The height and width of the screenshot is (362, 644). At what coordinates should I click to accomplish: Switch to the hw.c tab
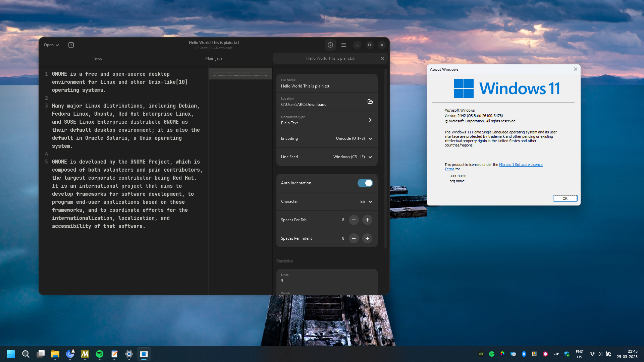pyautogui.click(x=98, y=58)
